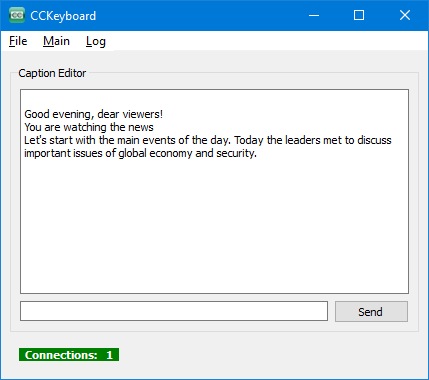
Task: Click the CCKeyboard window title text
Action: click(63, 16)
